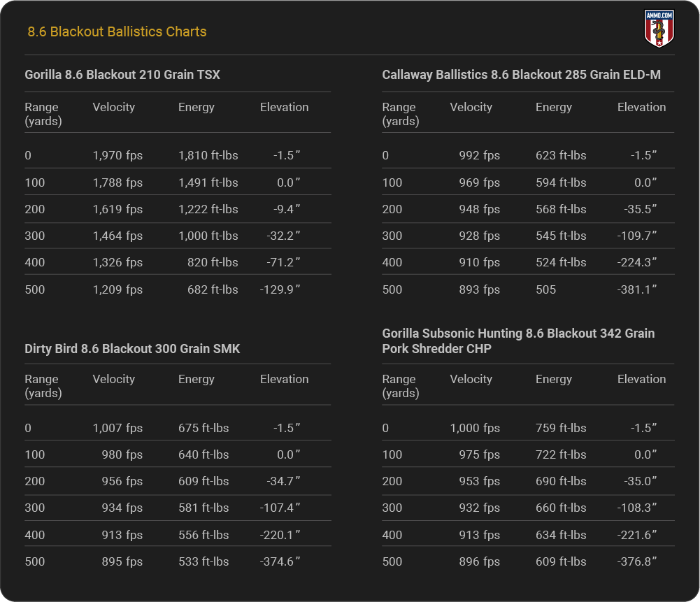Click the '1,464 fps' value
The height and width of the screenshot is (602, 700).
click(118, 236)
